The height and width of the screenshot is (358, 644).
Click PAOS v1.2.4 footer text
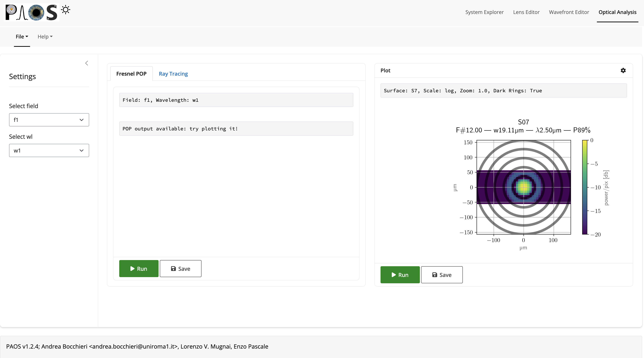[x=137, y=346]
